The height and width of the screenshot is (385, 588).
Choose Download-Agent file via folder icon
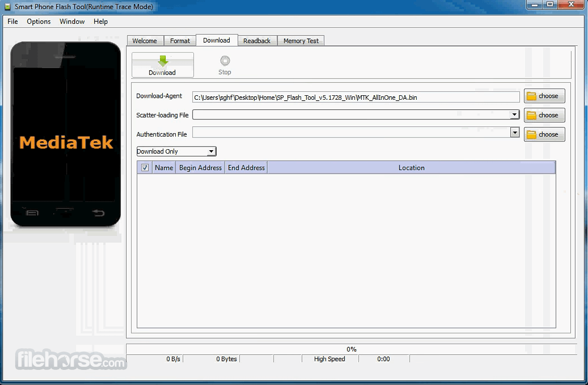tap(531, 96)
